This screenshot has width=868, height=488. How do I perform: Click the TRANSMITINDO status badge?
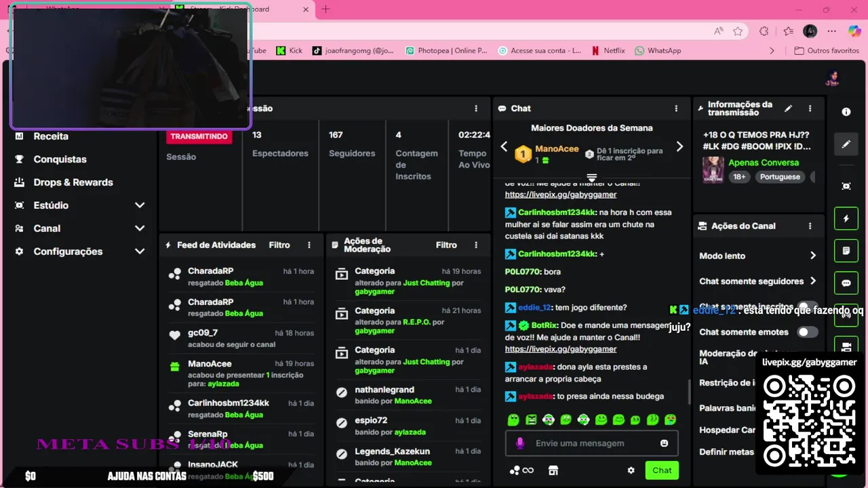[x=199, y=136]
